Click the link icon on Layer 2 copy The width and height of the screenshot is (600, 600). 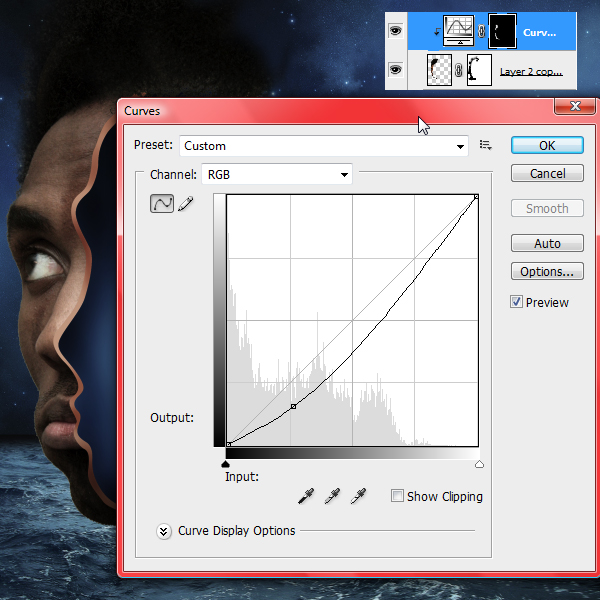458,70
